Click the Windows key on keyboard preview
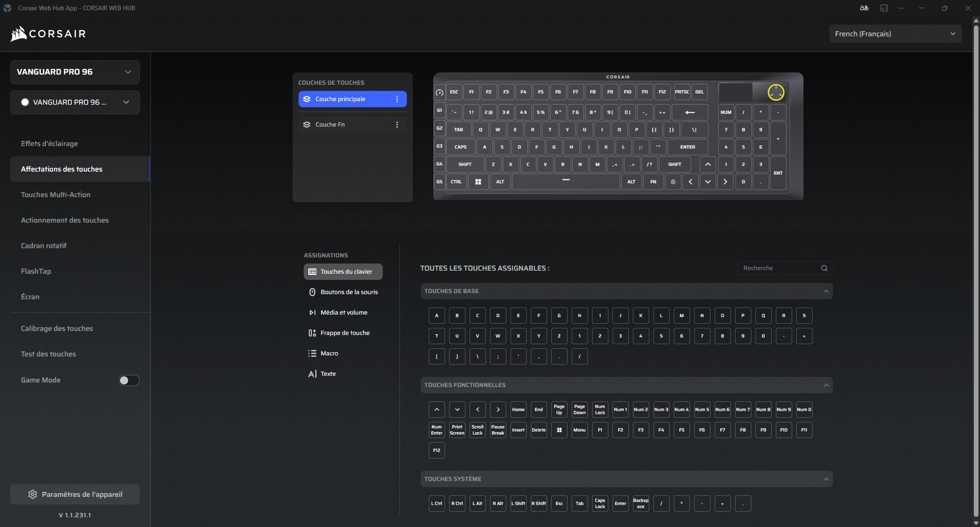The height and width of the screenshot is (527, 980). 478,182
